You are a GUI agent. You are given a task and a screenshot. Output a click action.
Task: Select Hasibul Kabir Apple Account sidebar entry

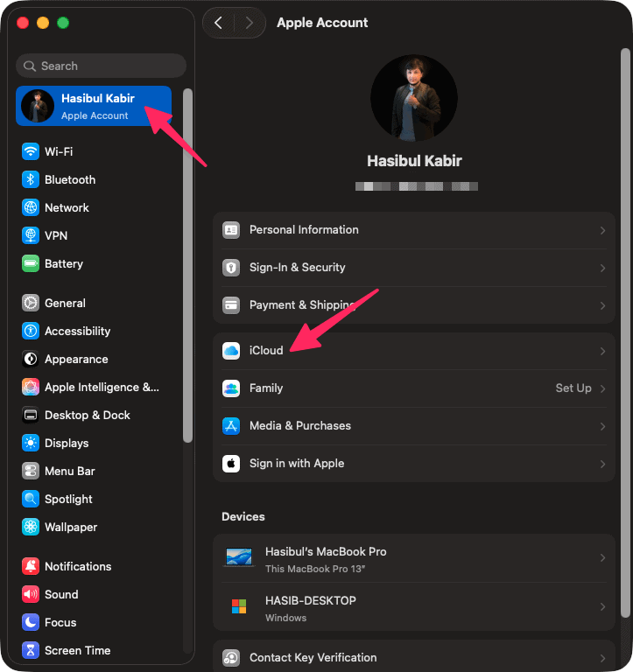click(94, 106)
